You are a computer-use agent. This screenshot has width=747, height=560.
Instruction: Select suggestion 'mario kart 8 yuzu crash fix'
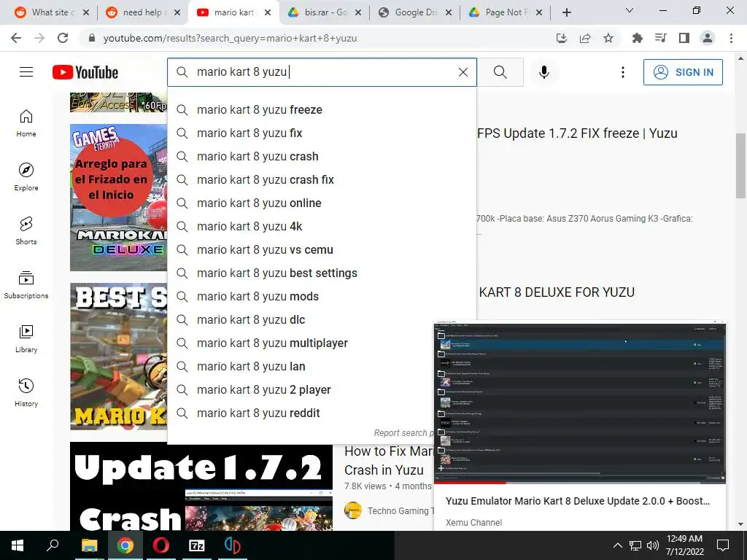pyautogui.click(x=322, y=179)
